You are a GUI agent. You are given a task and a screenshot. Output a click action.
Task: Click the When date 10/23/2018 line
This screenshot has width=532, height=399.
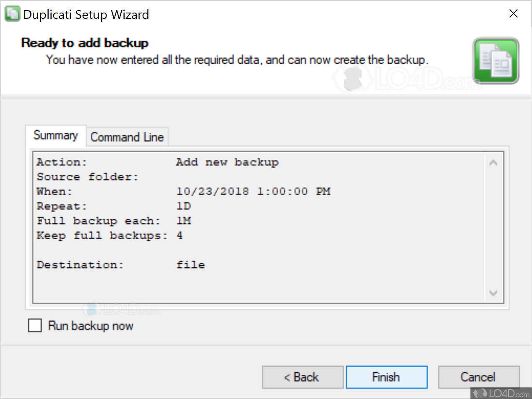pyautogui.click(x=183, y=192)
